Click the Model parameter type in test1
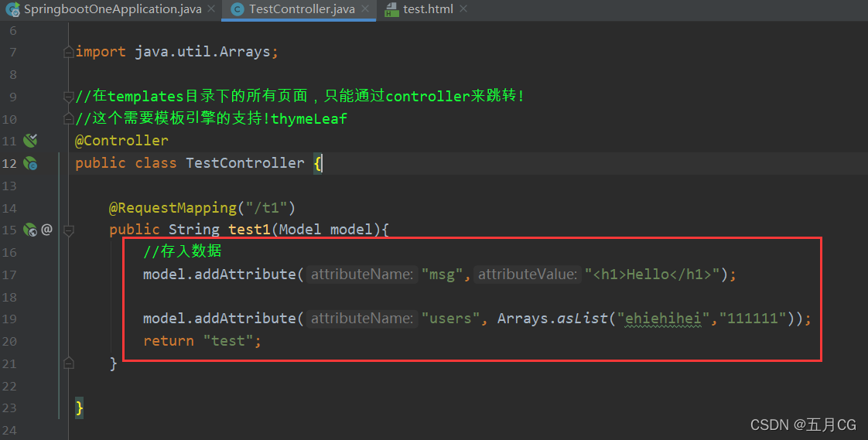The image size is (868, 440). coord(299,229)
